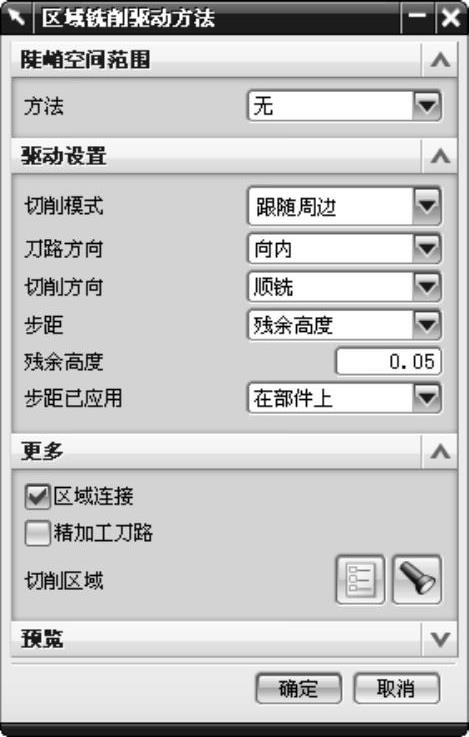Expand the 预览 section
This screenshot has width=469, height=737.
pos(440,639)
